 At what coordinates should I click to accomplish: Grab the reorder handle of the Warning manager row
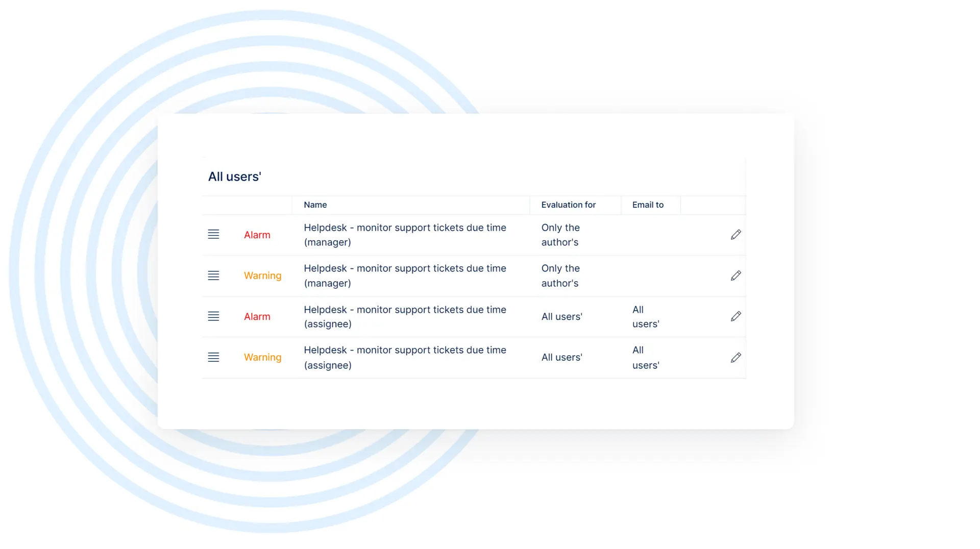213,276
